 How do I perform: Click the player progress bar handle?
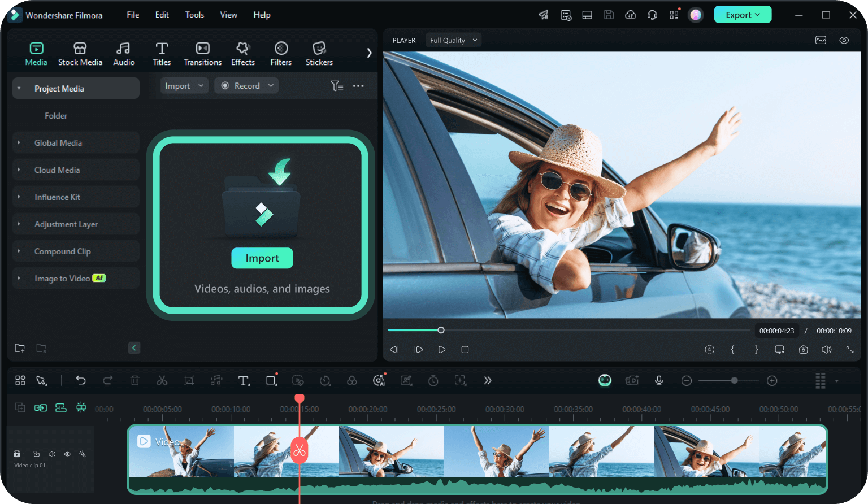441,330
